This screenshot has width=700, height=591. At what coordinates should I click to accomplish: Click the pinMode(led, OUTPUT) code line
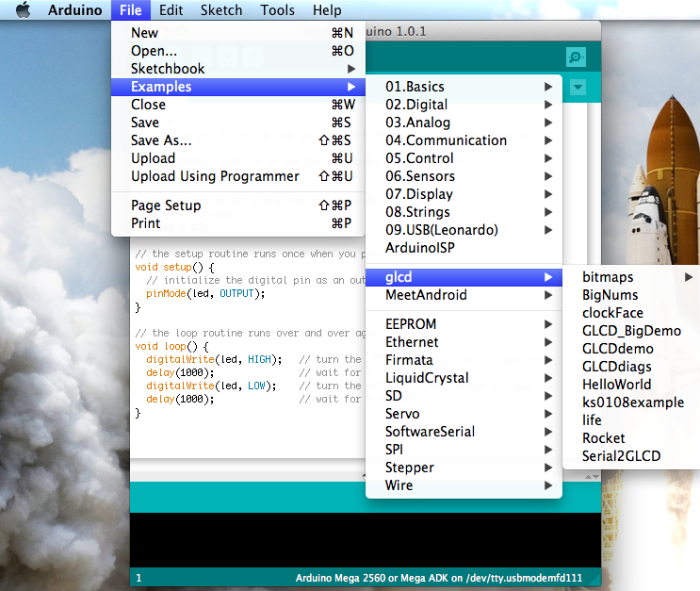coord(205,293)
